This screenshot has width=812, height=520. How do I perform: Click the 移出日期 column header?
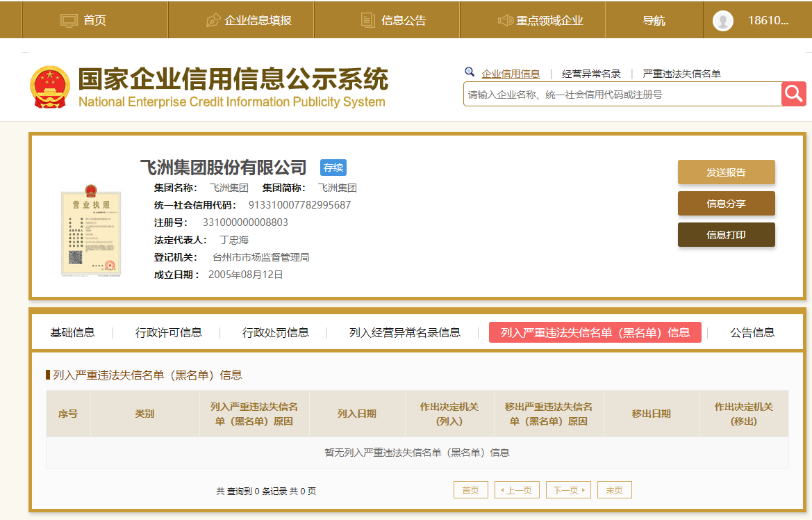tap(652, 414)
